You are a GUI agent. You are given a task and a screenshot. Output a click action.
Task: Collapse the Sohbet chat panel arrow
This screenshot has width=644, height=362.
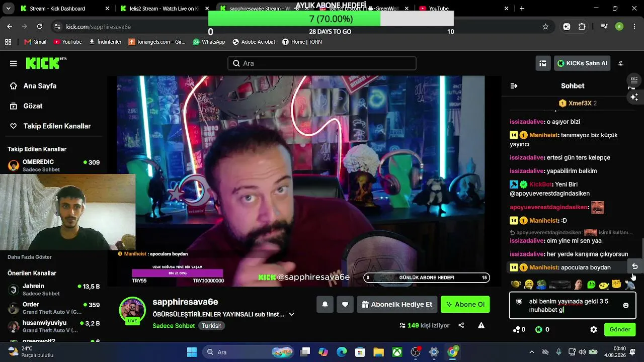(514, 86)
